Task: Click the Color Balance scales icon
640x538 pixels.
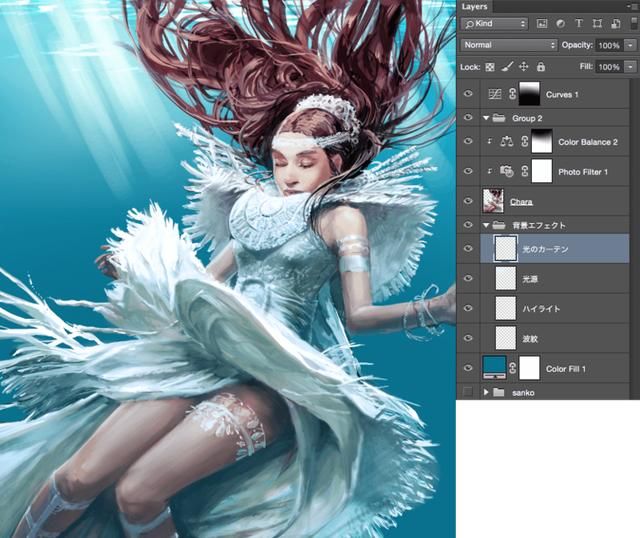Action: 507,142
